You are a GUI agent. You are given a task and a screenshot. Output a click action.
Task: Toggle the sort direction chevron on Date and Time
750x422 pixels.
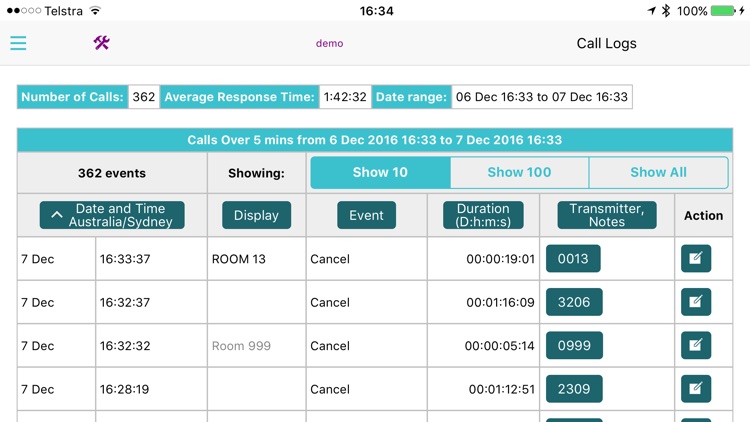[x=56, y=215]
